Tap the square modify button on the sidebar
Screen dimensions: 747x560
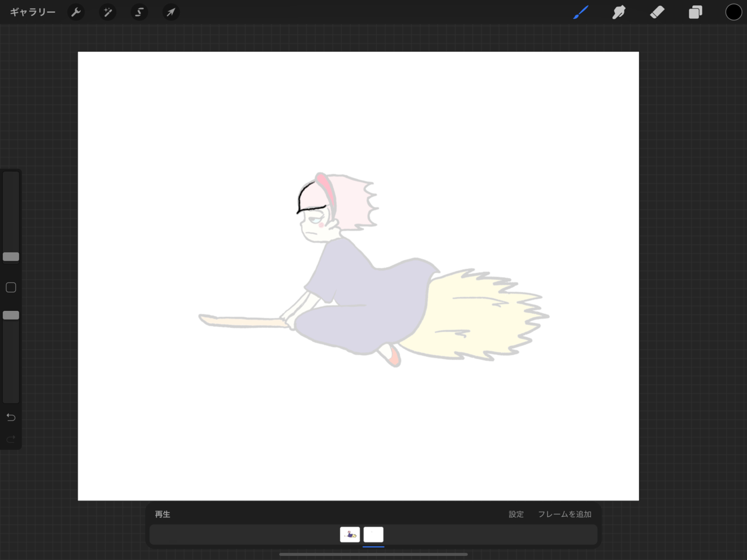[11, 287]
